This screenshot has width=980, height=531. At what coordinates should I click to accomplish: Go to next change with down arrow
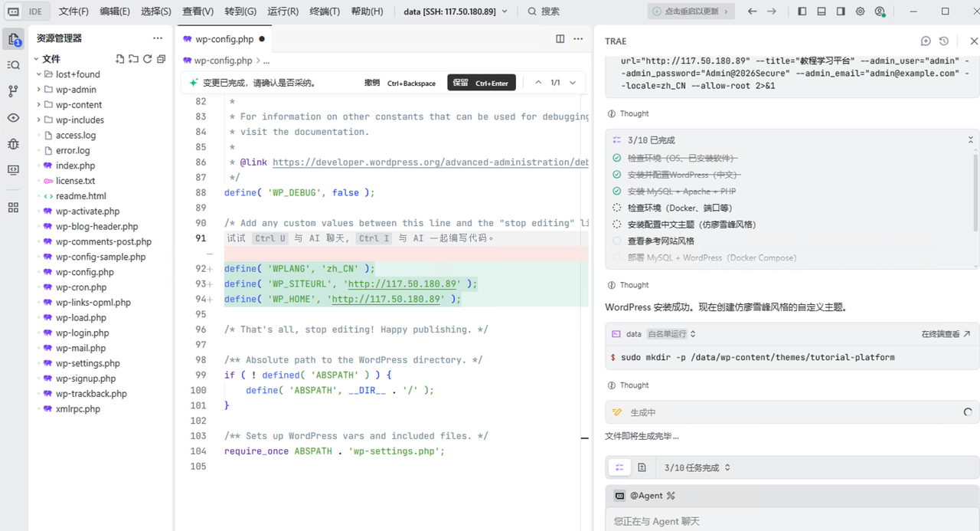click(572, 83)
